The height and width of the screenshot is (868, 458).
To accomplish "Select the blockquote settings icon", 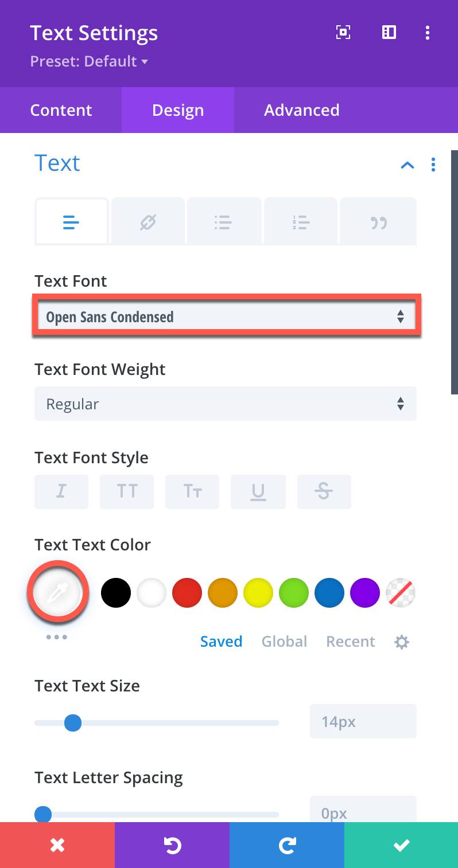I will pyautogui.click(x=379, y=221).
